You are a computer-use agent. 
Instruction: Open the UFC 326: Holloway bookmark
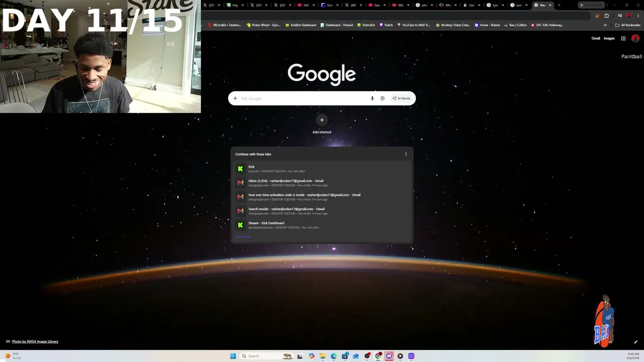click(547, 25)
